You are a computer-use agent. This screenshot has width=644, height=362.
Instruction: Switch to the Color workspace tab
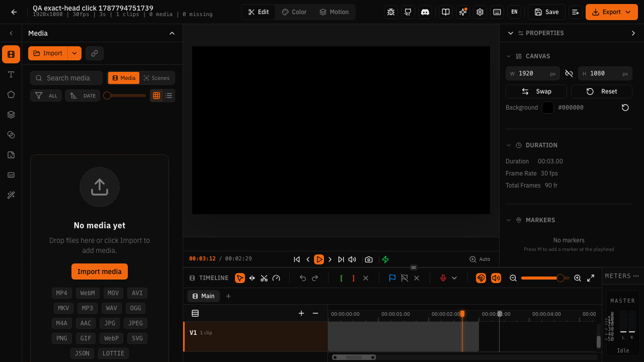[294, 12]
